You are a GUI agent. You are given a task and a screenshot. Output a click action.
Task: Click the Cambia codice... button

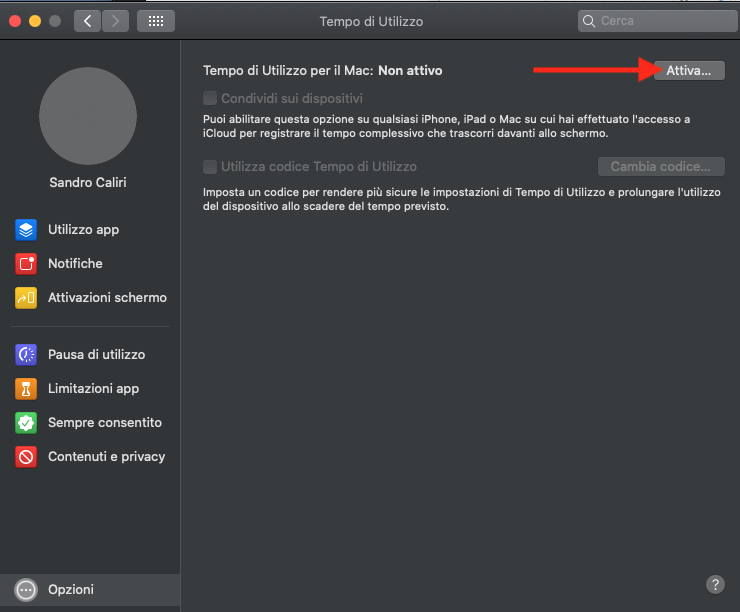click(661, 167)
